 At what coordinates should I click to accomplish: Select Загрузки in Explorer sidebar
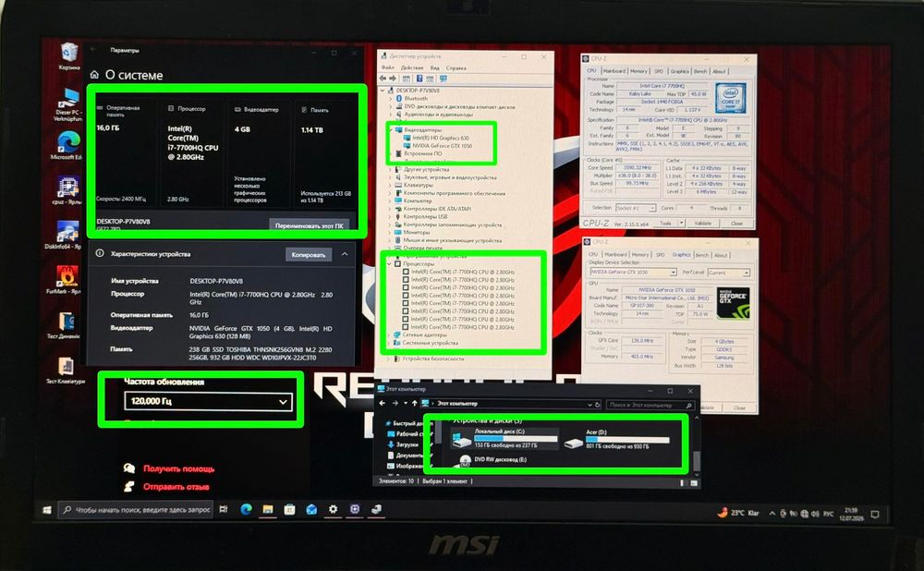(407, 445)
